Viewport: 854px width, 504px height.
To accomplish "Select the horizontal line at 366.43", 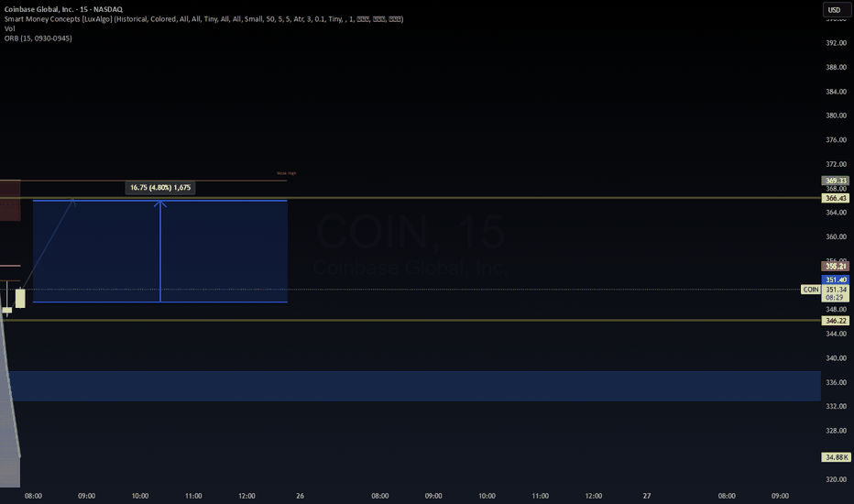I will tap(411, 198).
